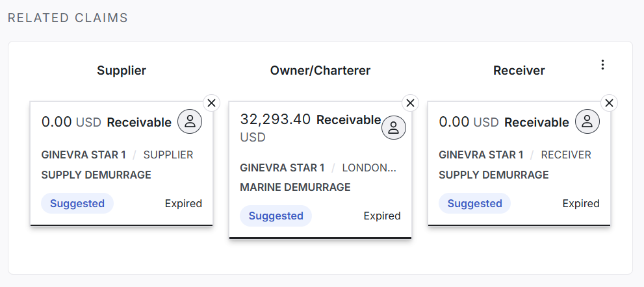Click MARINE DEMURRAGE claim type label

coord(295,187)
